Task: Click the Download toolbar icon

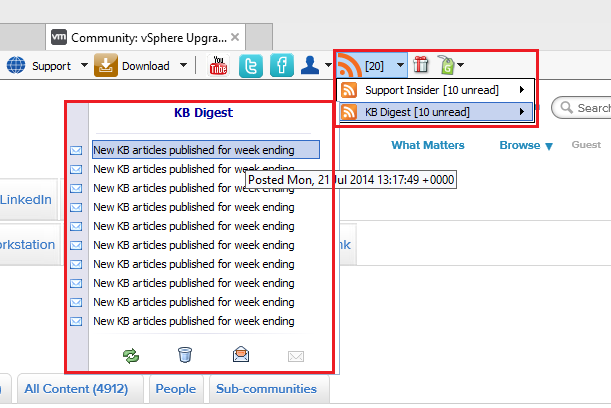Action: (106, 65)
